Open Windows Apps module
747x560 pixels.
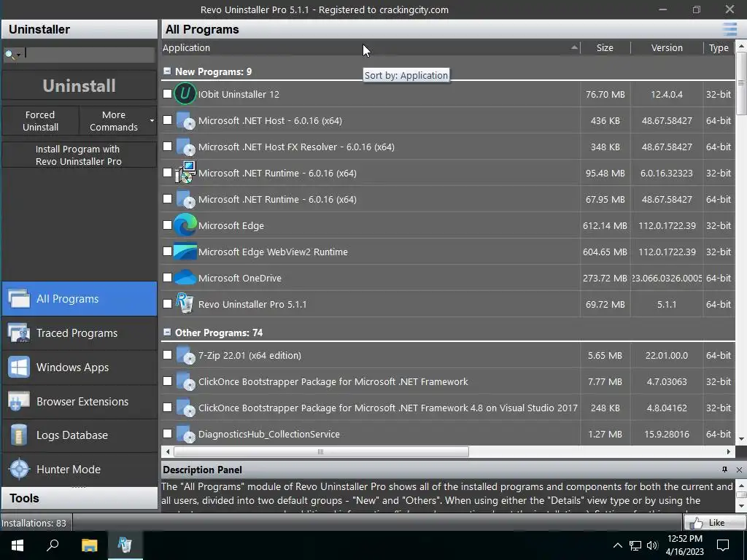tap(79, 367)
